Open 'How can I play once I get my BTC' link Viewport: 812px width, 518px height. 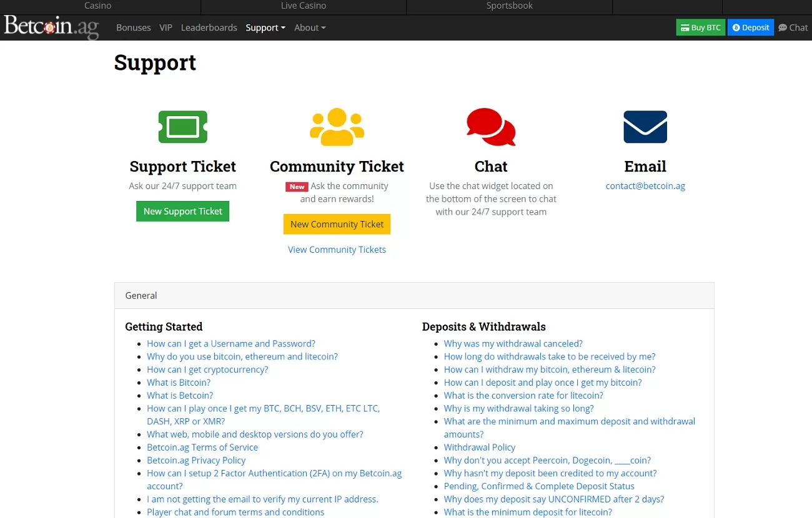click(263, 415)
